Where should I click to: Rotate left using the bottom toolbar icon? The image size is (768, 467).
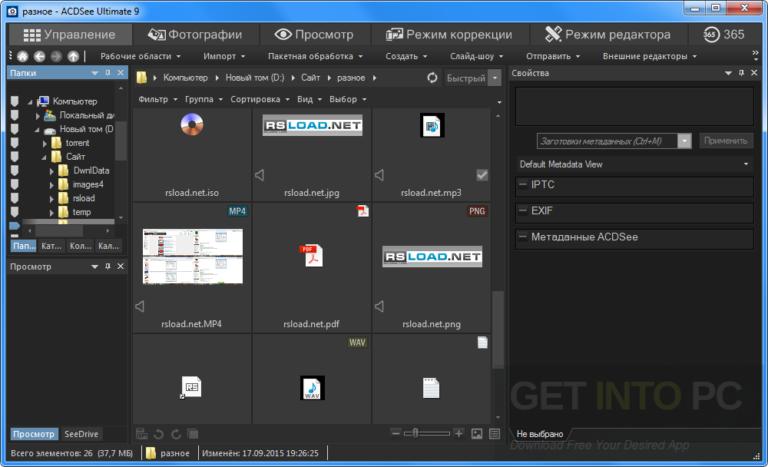point(159,434)
